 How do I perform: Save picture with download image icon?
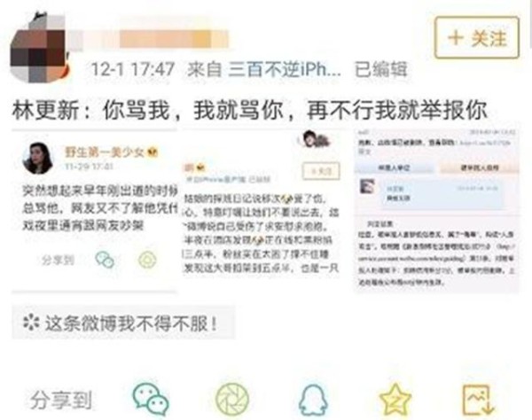pyautogui.click(x=478, y=400)
